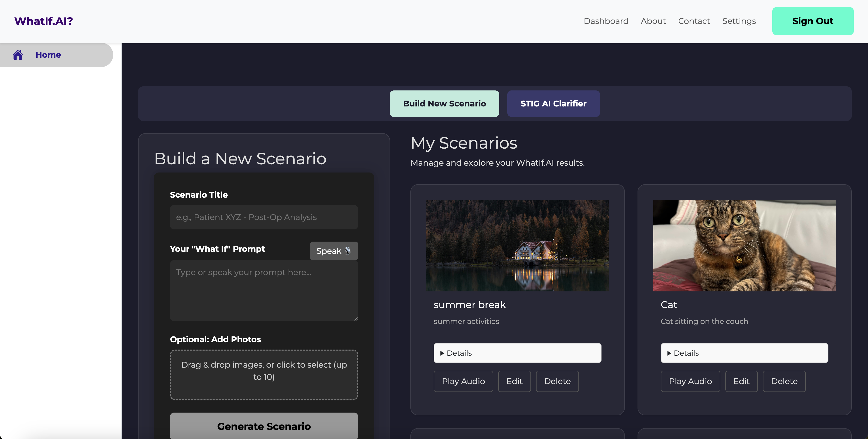Play Audio for summer break scenario
The height and width of the screenshot is (439, 868).
pos(463,381)
